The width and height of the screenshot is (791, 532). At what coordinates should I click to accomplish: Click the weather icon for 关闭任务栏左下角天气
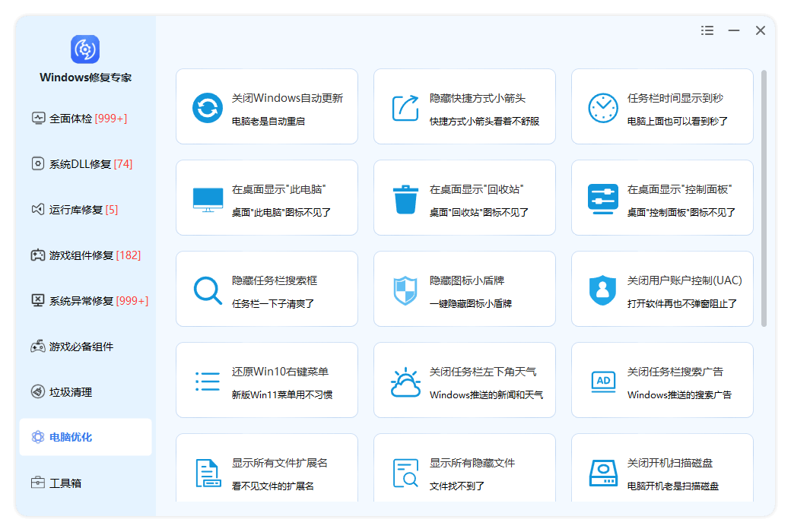tap(405, 382)
